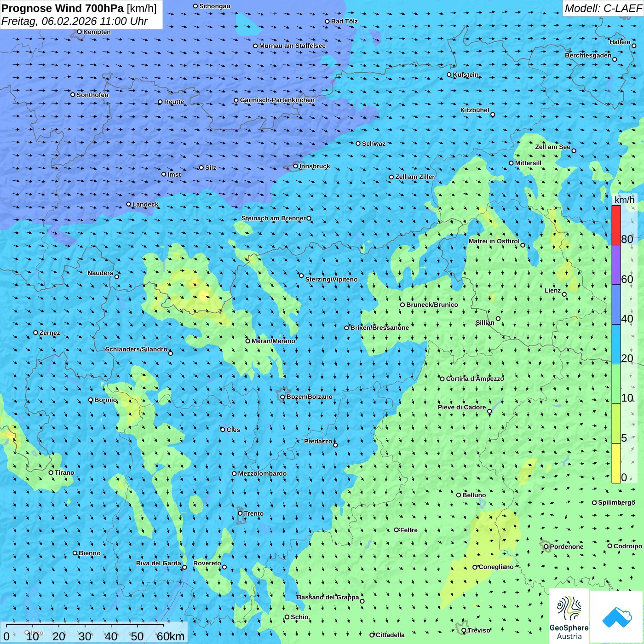This screenshot has height=644, width=644.
Task: Click the purple 60 km/h legend color
Action: click(616, 265)
